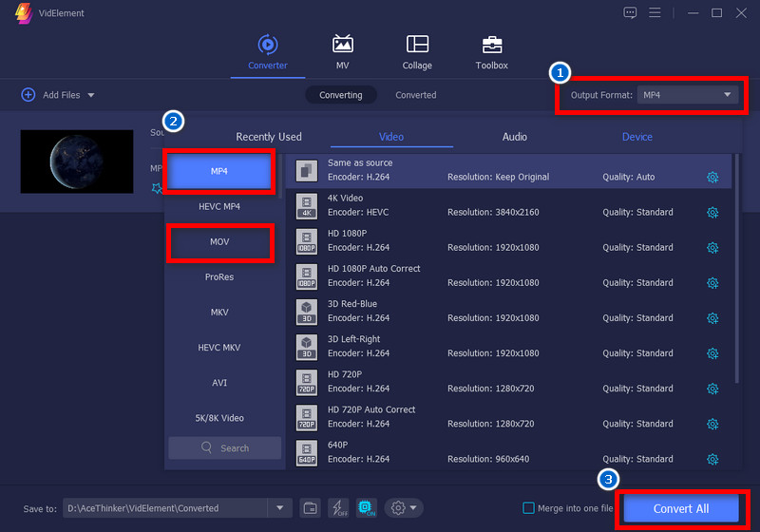Click the 3D Red-Blue preset icon

click(x=307, y=312)
